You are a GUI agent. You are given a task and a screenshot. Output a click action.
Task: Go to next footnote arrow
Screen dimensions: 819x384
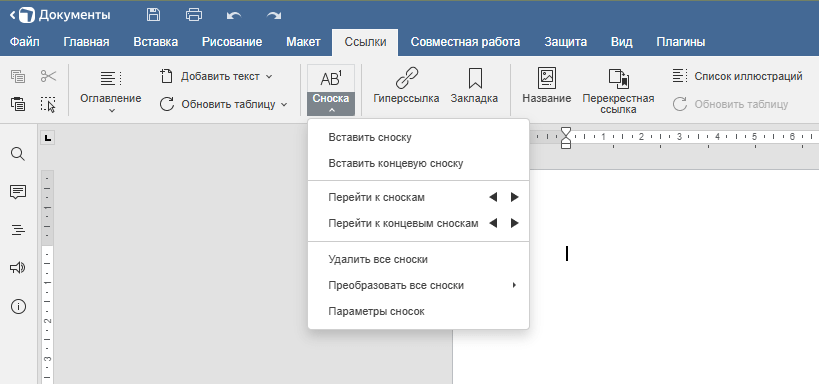(514, 197)
